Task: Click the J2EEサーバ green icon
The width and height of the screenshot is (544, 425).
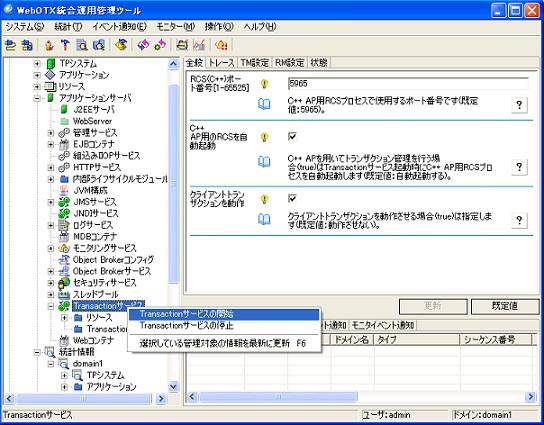Action: tap(63, 110)
